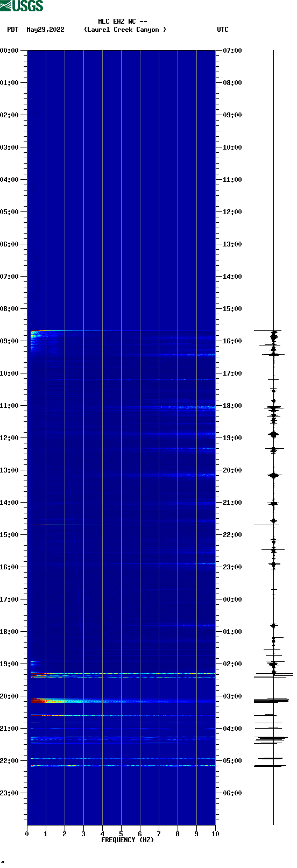
Task: Click the USGS logo
Action: (x=22, y=6)
